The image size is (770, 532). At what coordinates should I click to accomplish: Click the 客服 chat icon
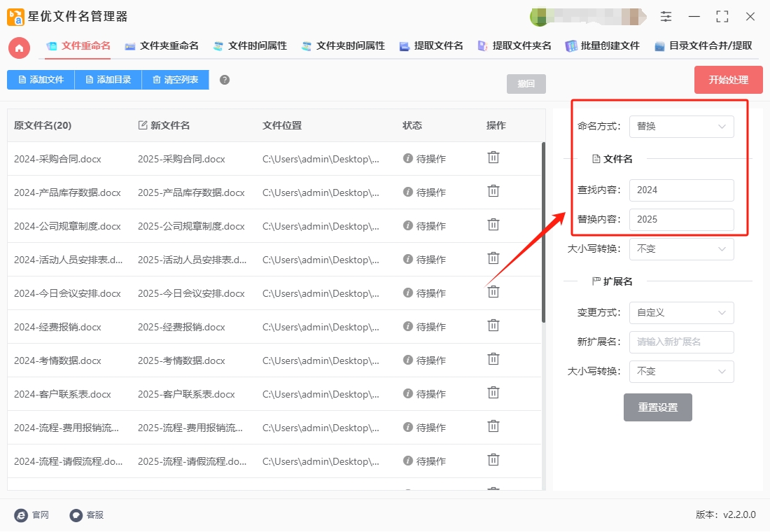(76, 514)
